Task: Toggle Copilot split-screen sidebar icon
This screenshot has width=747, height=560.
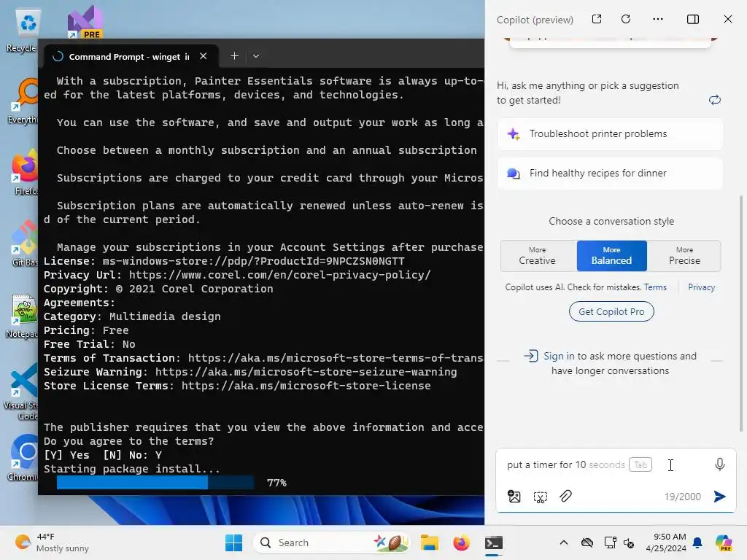Action: (693, 19)
